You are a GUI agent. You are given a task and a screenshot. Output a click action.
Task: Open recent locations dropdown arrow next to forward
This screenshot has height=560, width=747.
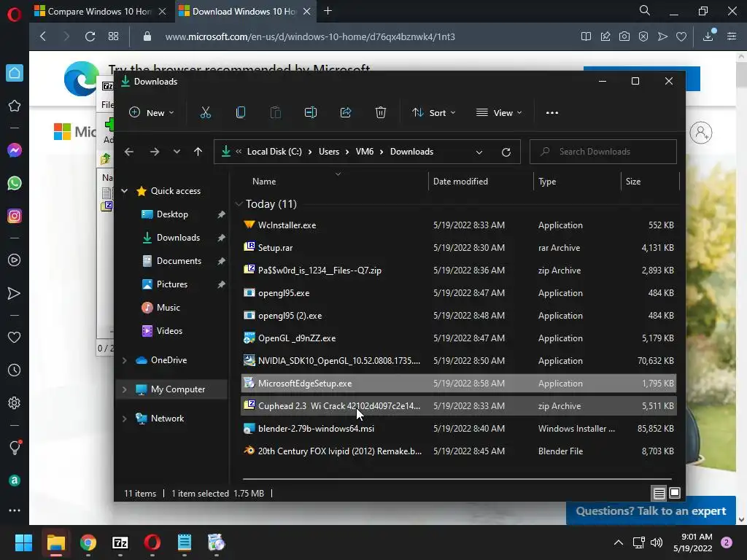(177, 152)
